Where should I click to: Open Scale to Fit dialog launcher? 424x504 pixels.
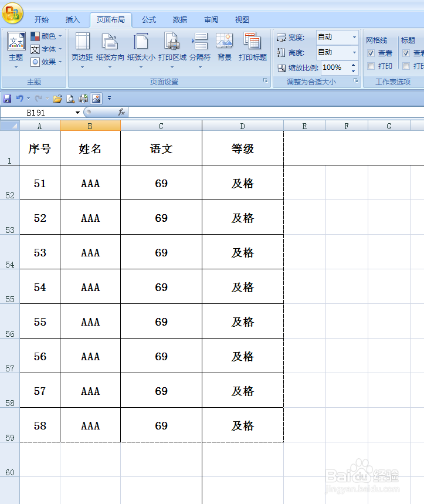coord(356,80)
